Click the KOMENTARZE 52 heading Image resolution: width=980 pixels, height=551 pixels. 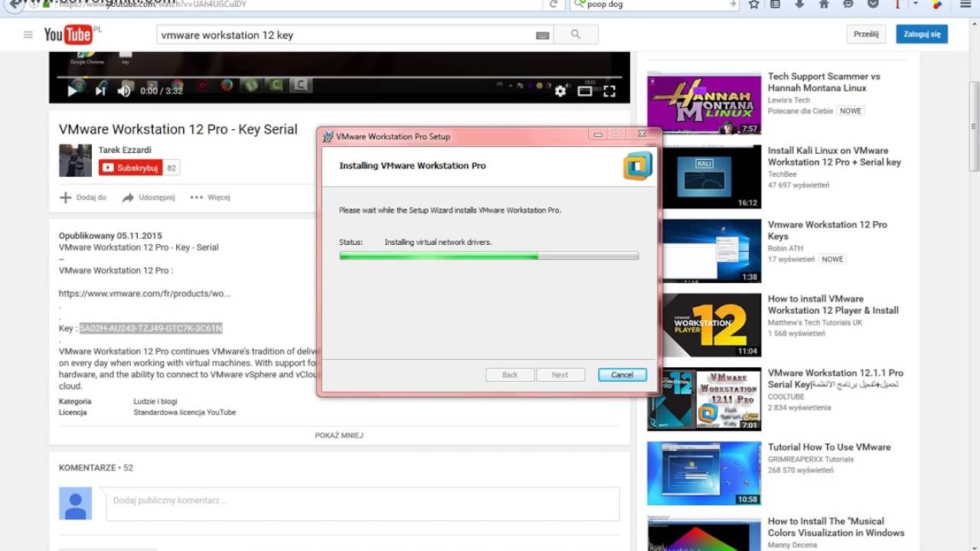[96, 468]
